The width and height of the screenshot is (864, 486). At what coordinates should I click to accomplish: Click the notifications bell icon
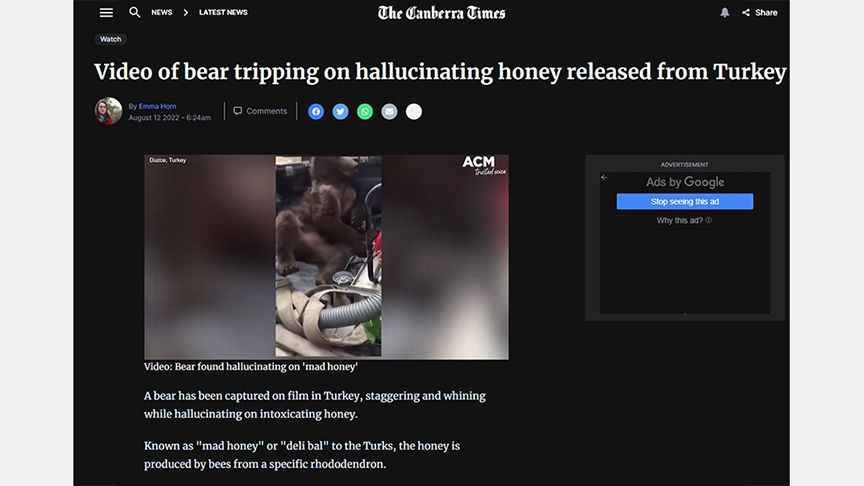tap(725, 13)
